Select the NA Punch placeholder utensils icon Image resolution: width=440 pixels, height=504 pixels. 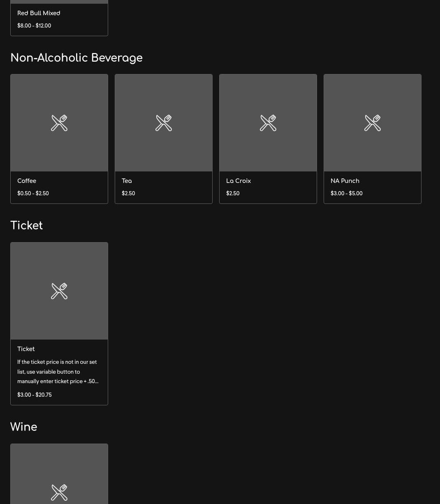pos(373,123)
